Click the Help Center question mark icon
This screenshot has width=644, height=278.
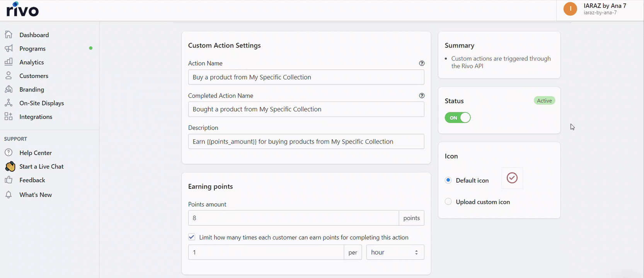pyautogui.click(x=9, y=153)
